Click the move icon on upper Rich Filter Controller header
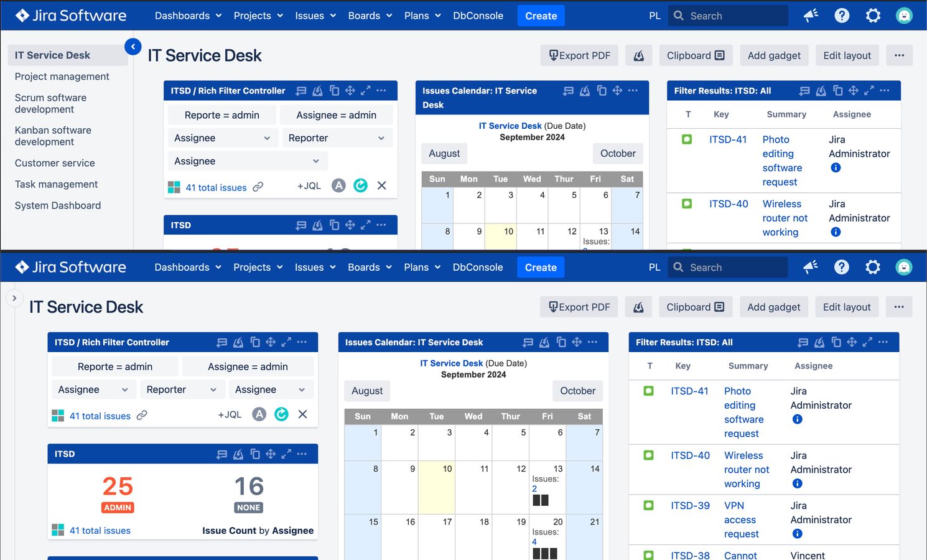This screenshot has width=927, height=560. point(350,91)
